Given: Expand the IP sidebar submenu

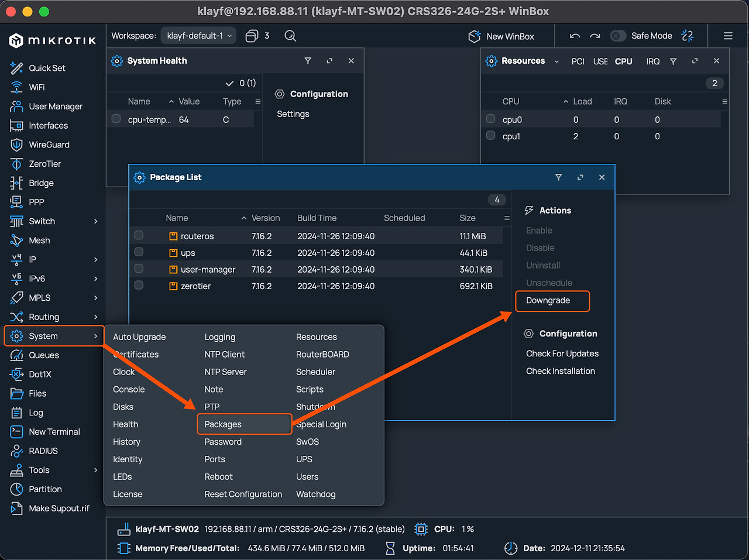Looking at the screenshot, I should tap(95, 259).
